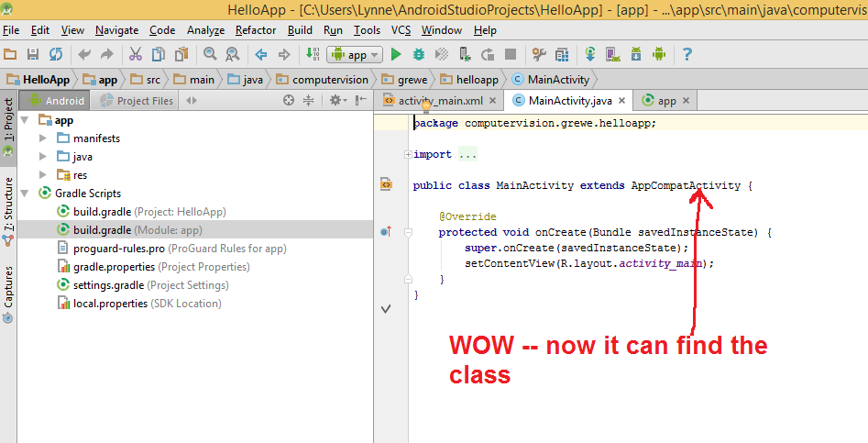Click scroll-from-source target icon in Project panel

[x=288, y=101]
